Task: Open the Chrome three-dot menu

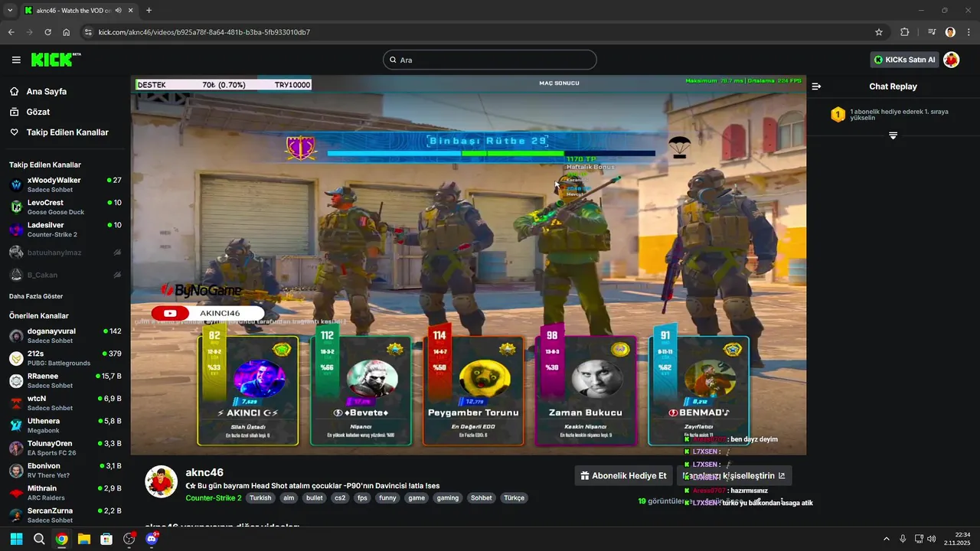Action: [969, 32]
